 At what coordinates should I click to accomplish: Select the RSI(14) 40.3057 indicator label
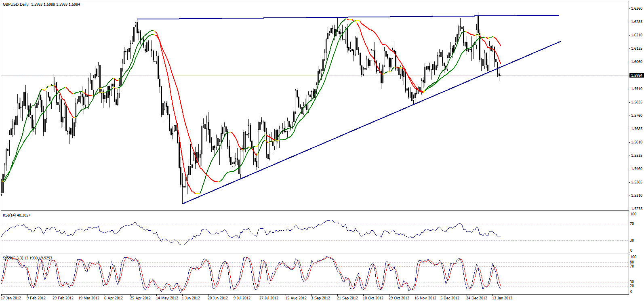point(17,215)
